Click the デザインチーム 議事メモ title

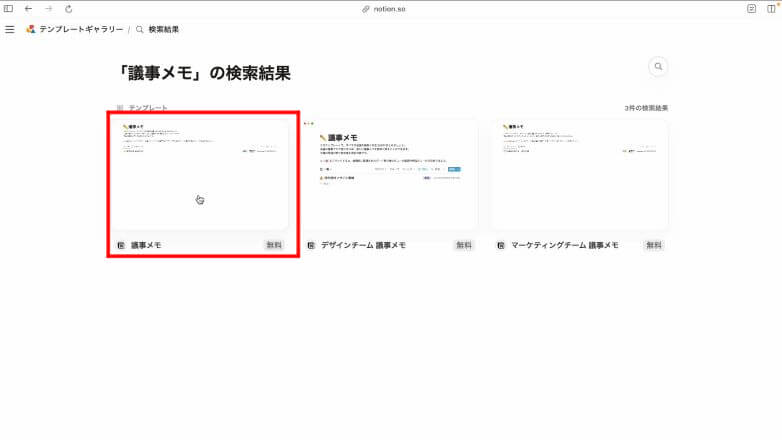click(363, 245)
